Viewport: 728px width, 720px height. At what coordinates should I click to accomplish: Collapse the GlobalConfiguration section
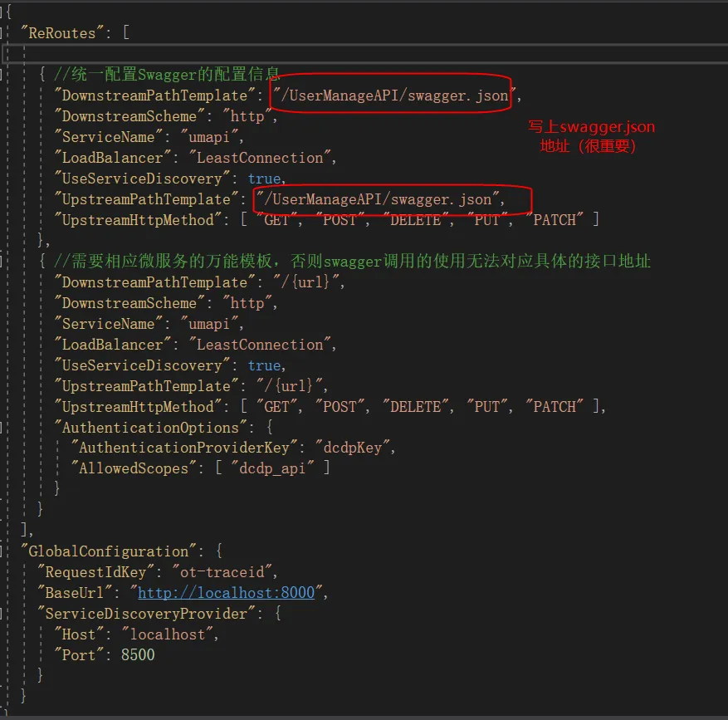(2, 551)
